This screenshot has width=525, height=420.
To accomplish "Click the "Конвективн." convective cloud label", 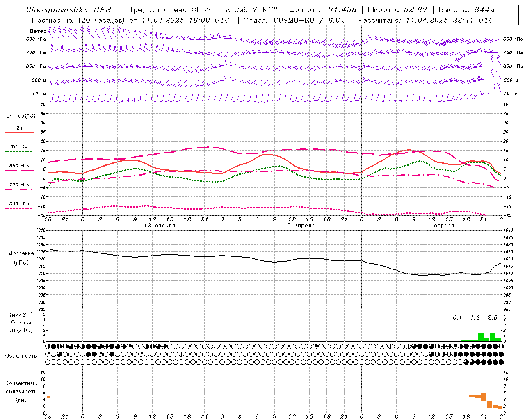I will [21, 383].
